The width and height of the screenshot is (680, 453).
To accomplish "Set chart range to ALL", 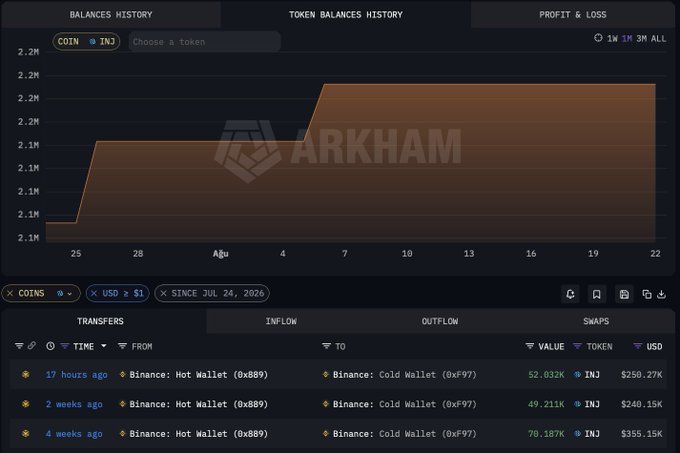I will [658, 39].
